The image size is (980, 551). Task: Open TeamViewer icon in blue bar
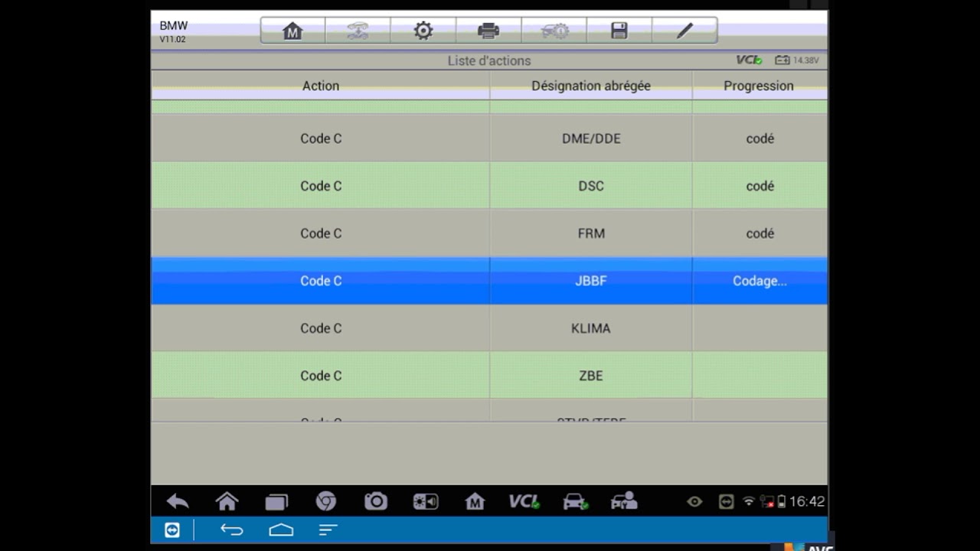tap(172, 530)
